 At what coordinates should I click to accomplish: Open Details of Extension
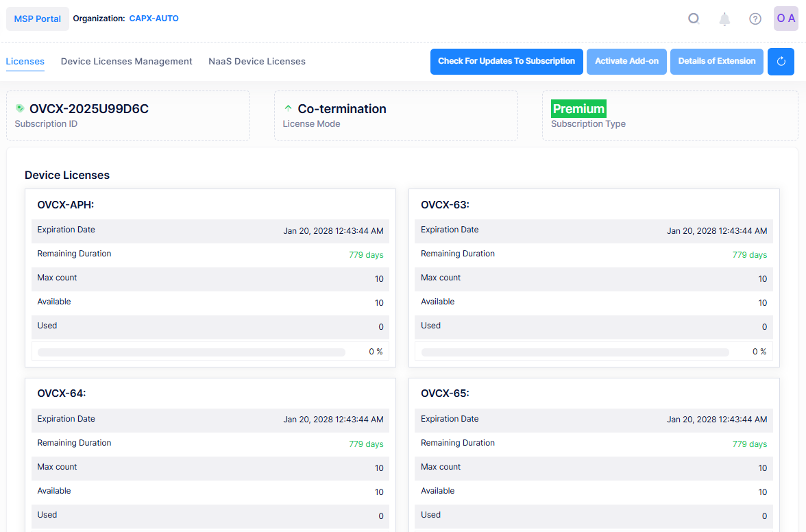[x=717, y=62]
